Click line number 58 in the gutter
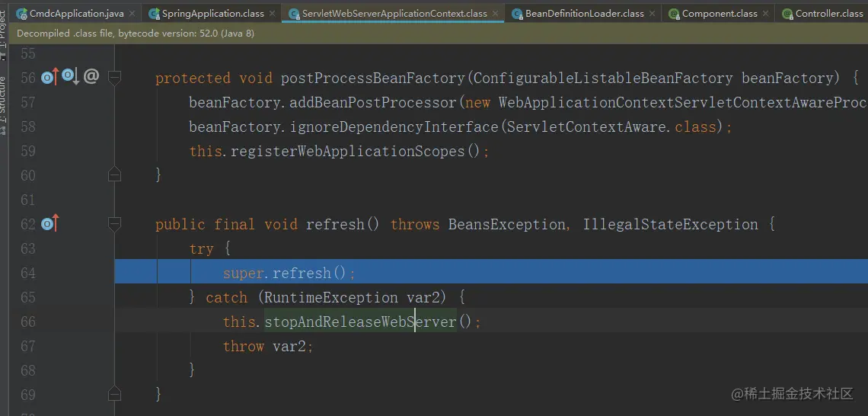Screen dimensions: 868x416 point(27,126)
